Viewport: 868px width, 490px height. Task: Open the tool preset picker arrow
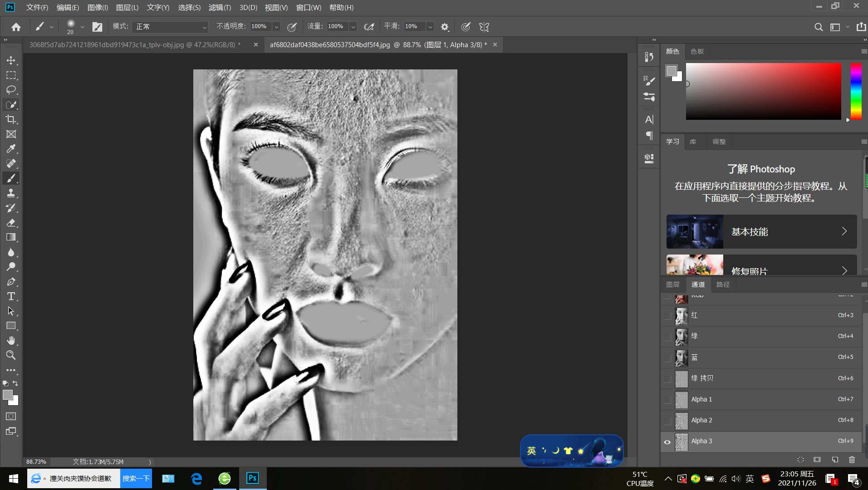pyautogui.click(x=51, y=27)
